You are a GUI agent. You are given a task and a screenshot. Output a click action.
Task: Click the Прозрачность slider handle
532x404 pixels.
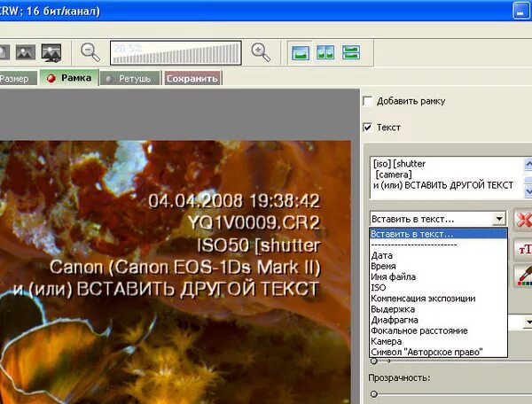(374, 394)
